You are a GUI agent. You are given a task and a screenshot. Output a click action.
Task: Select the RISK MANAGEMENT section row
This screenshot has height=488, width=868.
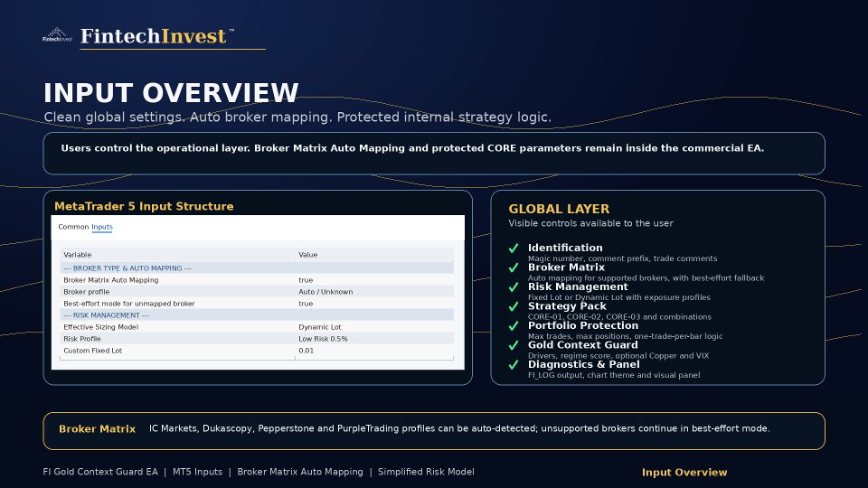pyautogui.click(x=257, y=314)
